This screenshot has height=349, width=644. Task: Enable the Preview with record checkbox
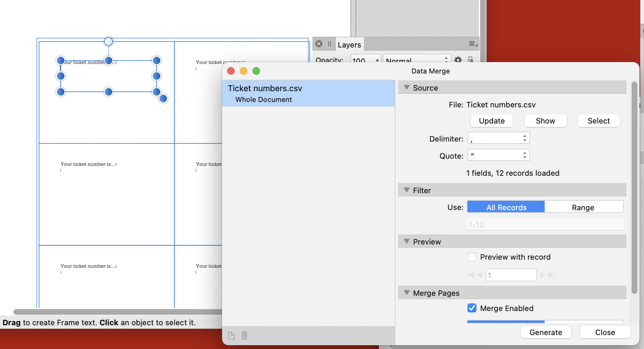pos(472,257)
